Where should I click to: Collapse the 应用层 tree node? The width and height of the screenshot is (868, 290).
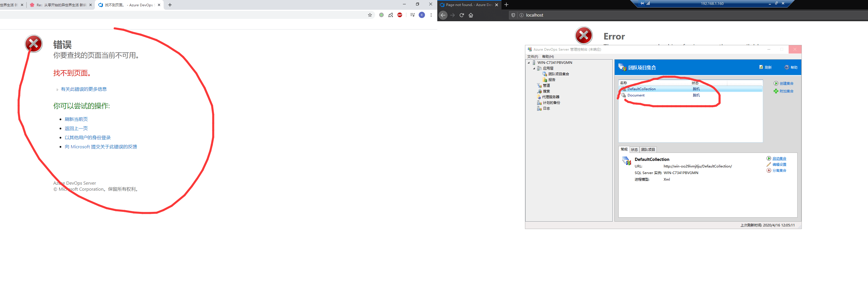click(534, 68)
